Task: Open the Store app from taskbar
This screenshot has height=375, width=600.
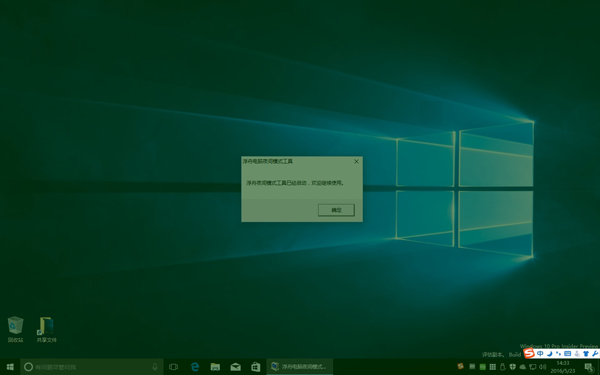Action: tap(256, 367)
